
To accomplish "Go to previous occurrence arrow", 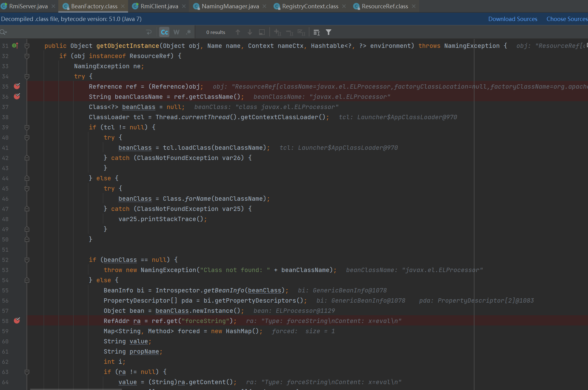I will pyautogui.click(x=238, y=32).
